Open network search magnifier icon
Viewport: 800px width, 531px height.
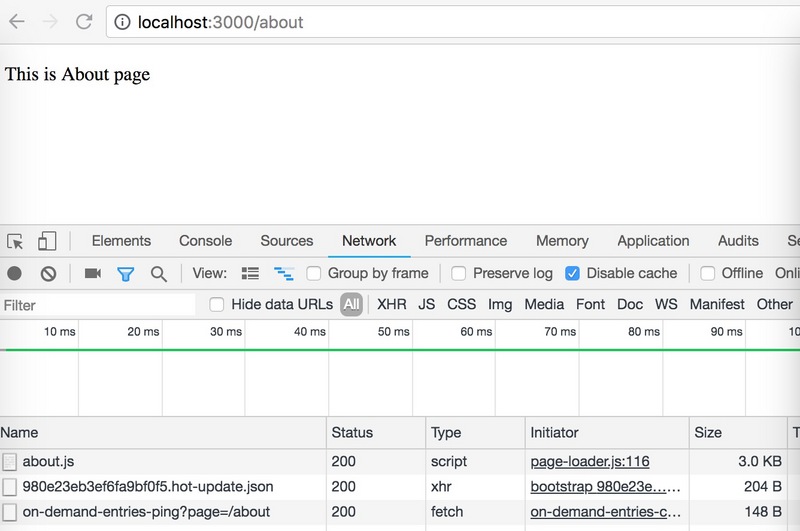(158, 273)
